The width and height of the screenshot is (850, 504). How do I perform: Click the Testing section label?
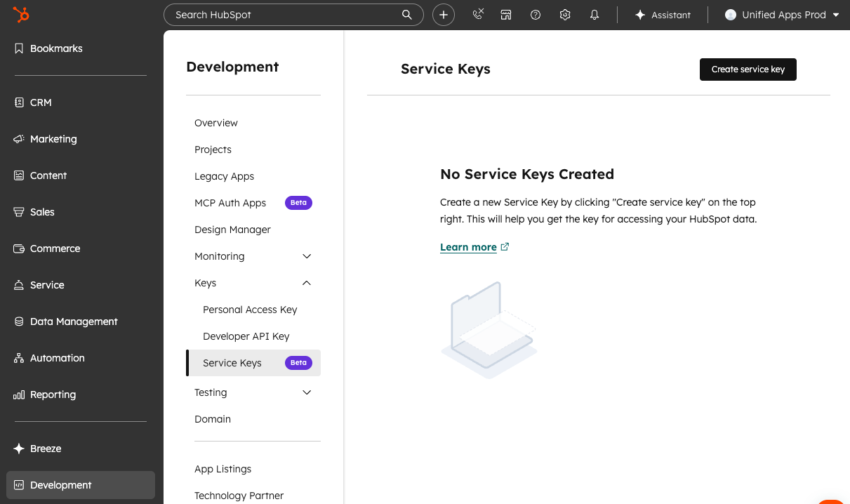pos(211,392)
